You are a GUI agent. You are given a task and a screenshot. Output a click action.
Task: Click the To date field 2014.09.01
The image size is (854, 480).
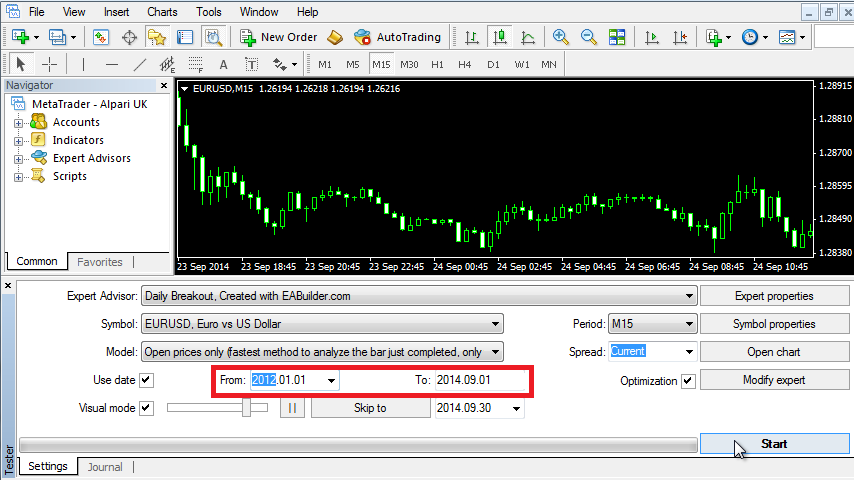(480, 380)
